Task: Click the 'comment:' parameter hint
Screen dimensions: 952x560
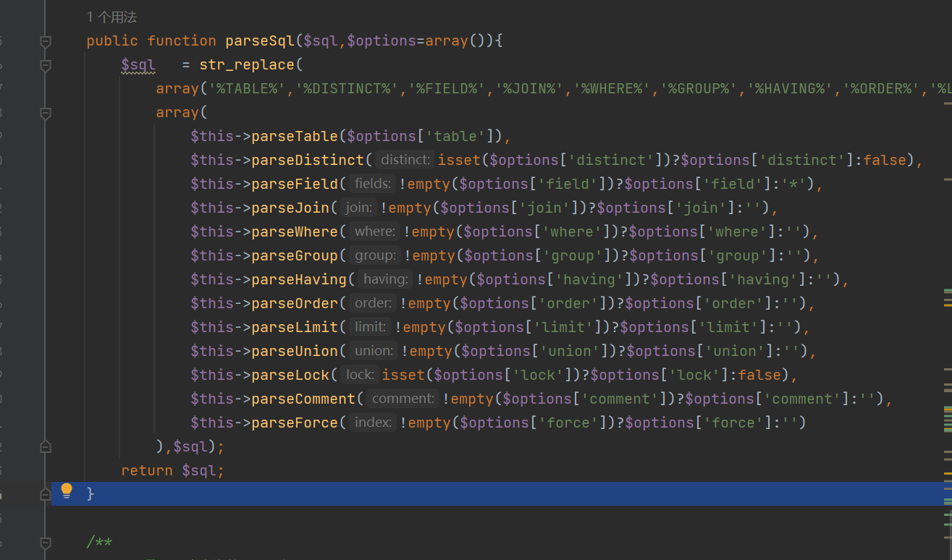Action: 403,399
